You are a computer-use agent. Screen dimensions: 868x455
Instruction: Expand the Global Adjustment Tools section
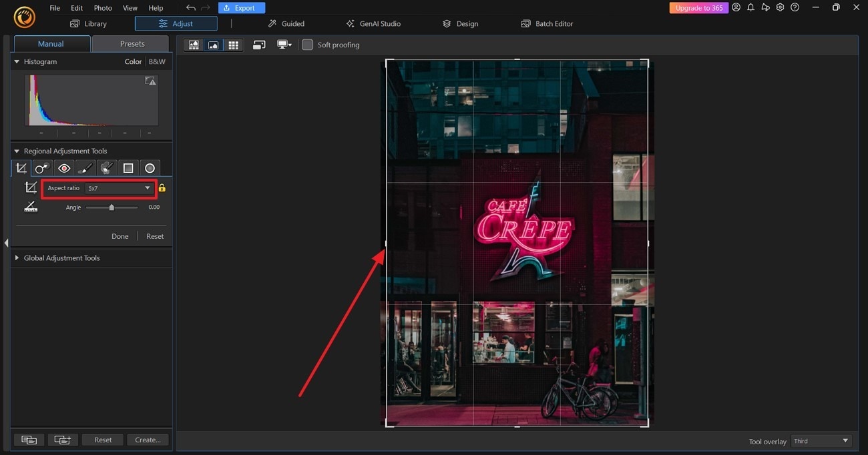click(x=17, y=258)
